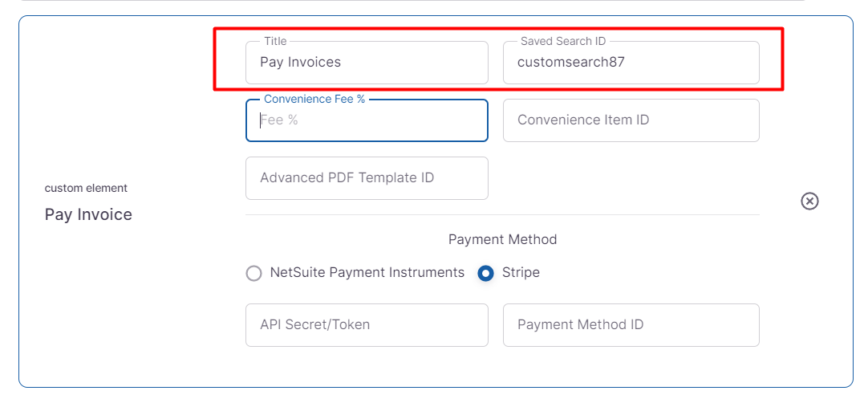Click the 'custom element' caption
This screenshot has height=403, width=868.
86,188
